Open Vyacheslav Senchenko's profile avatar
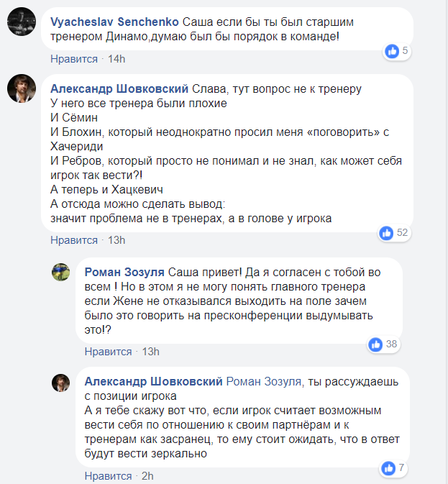Image resolution: width=448 pixels, height=484 pixels. (21, 23)
